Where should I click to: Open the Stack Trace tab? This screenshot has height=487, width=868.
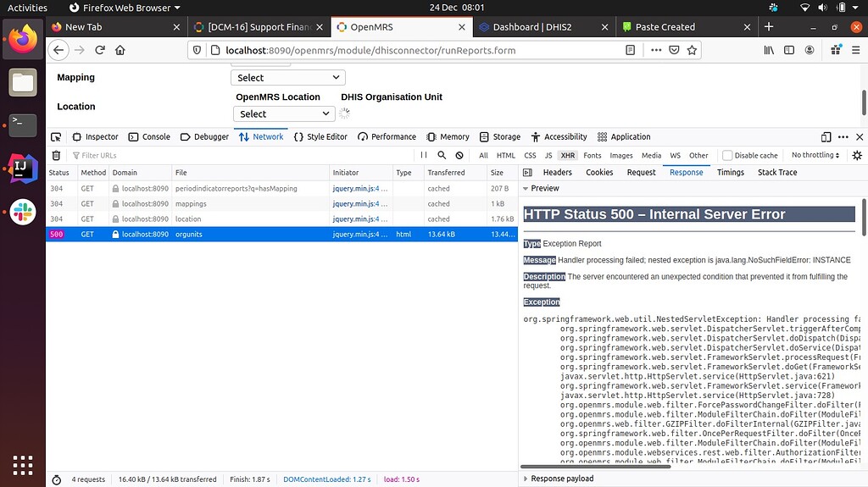coord(777,172)
